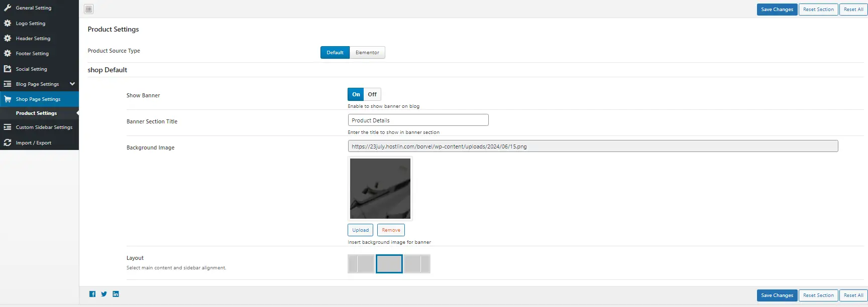Open Custom Sidebar Settings menu item
868x307 pixels.
pos(44,127)
